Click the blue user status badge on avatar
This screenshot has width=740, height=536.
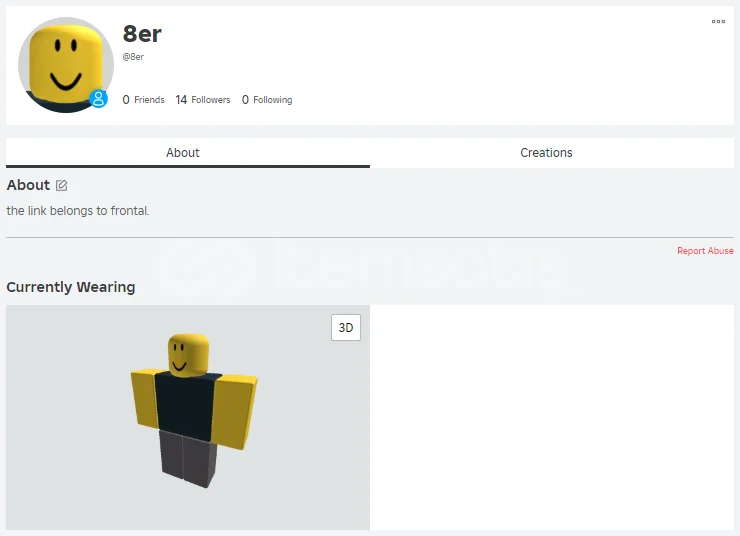(x=99, y=99)
